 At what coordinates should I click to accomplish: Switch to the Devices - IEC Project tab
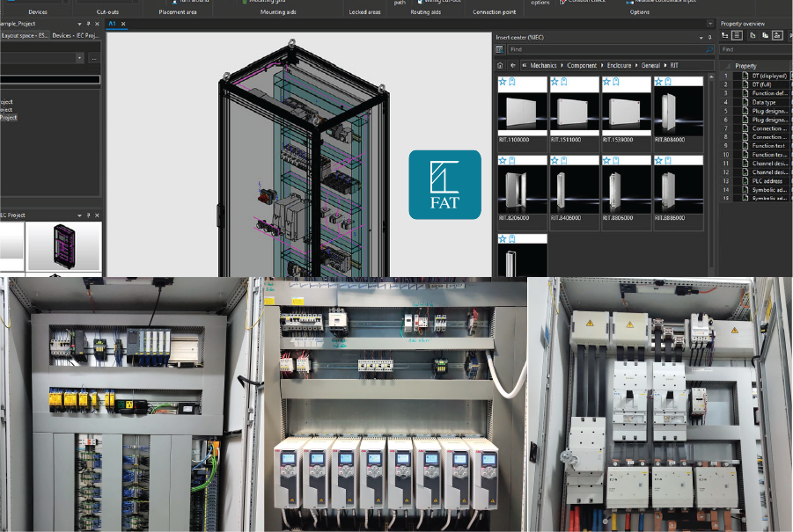point(76,35)
